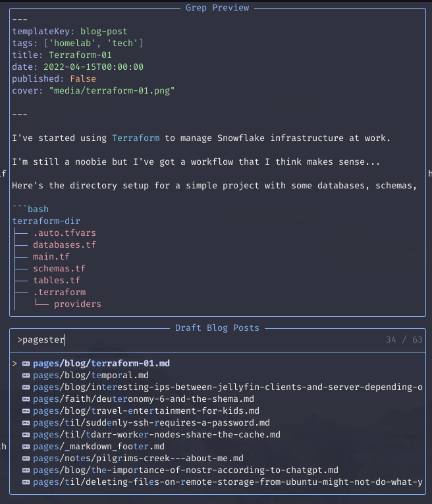Click markdown icon beside temporal.md

[26, 376]
